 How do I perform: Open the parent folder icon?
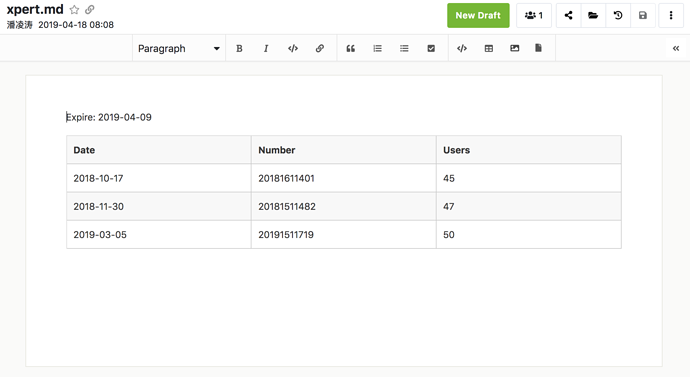click(593, 15)
